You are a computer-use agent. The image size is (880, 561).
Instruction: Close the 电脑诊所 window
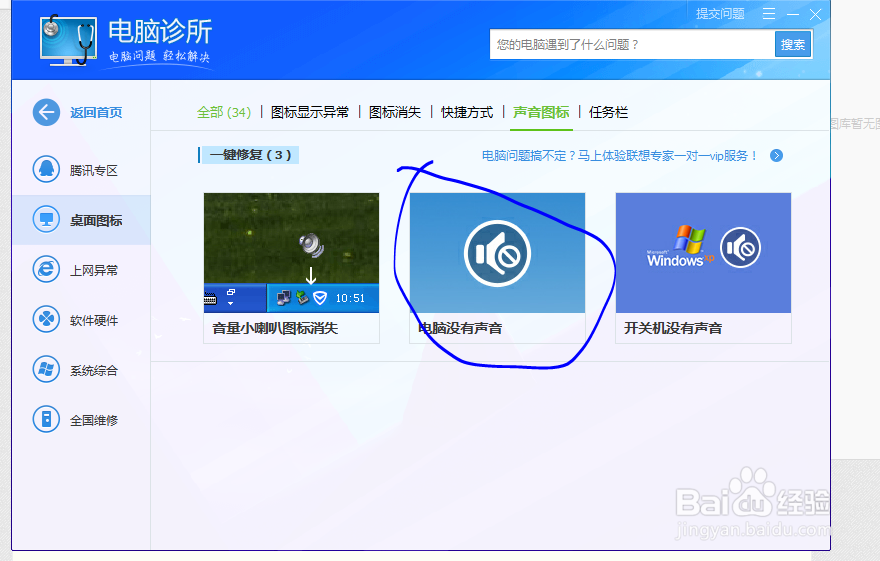point(815,15)
